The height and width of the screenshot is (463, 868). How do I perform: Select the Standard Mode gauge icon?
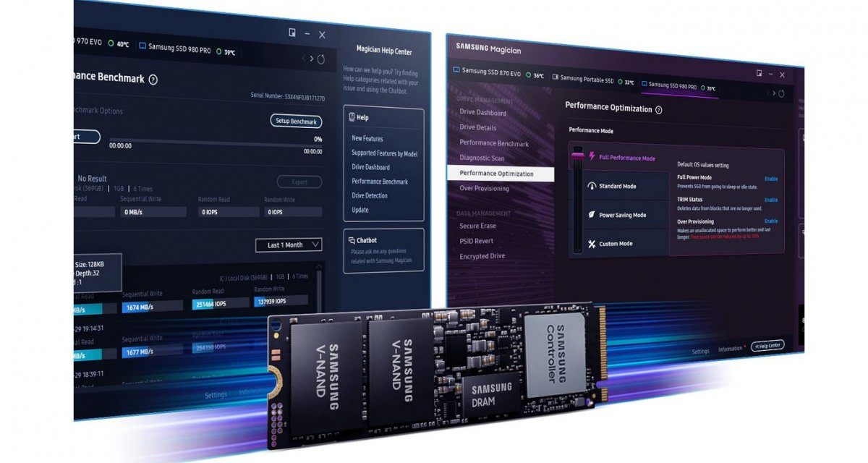point(592,185)
